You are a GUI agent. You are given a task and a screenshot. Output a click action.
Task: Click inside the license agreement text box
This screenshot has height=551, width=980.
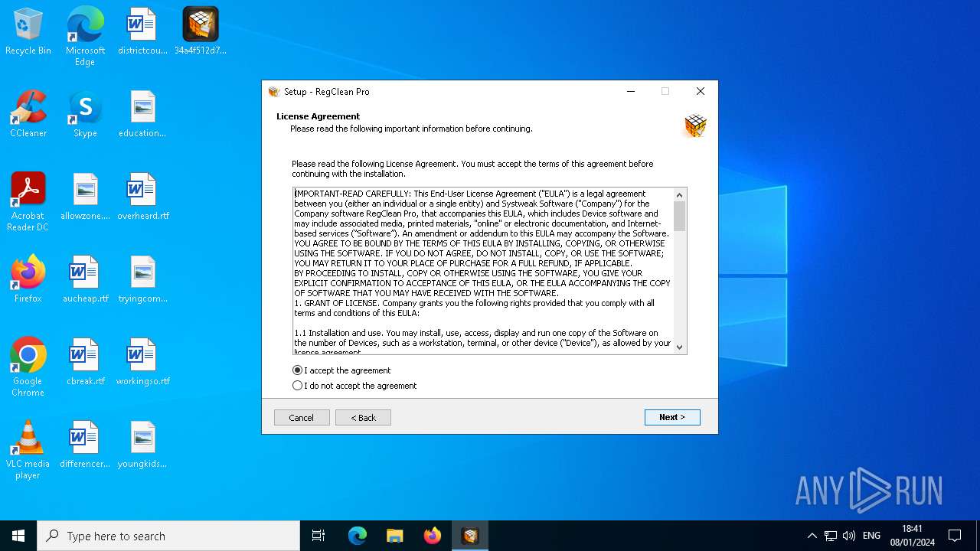pos(482,271)
